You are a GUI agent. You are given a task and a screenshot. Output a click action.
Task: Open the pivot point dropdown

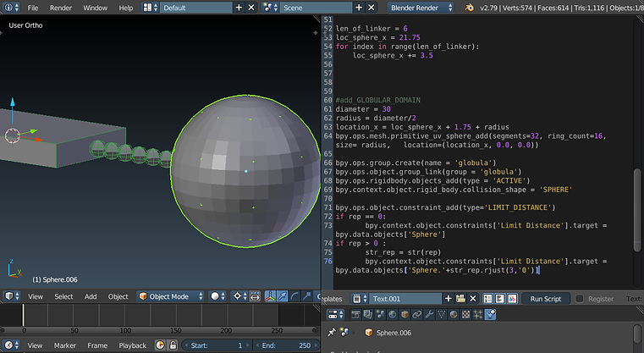click(239, 296)
